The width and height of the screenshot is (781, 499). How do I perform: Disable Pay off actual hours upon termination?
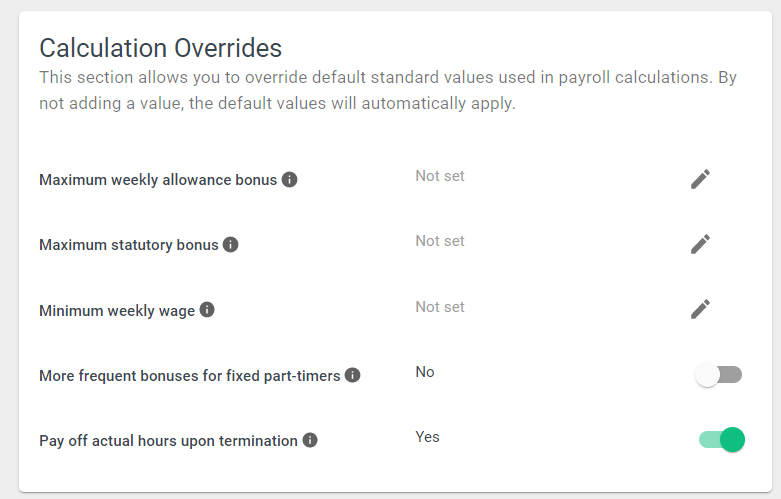click(x=722, y=440)
